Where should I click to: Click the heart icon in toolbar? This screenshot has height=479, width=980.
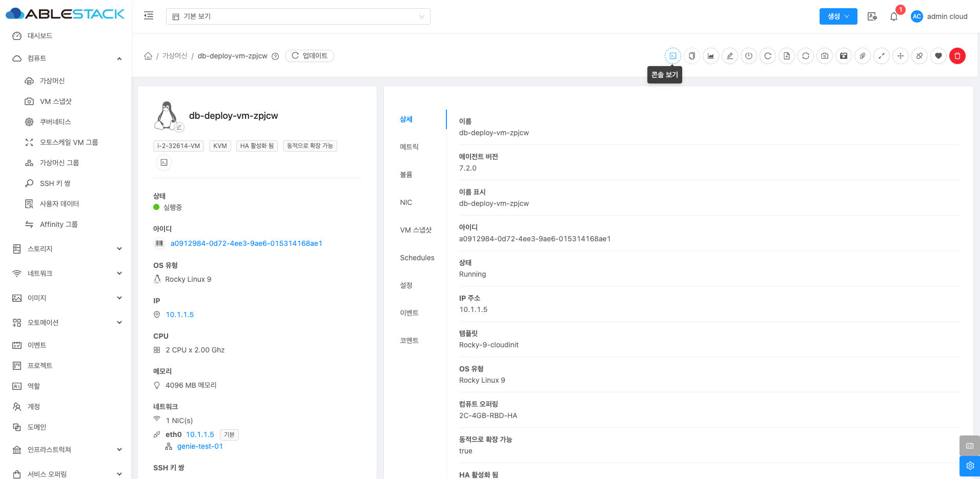pos(938,56)
